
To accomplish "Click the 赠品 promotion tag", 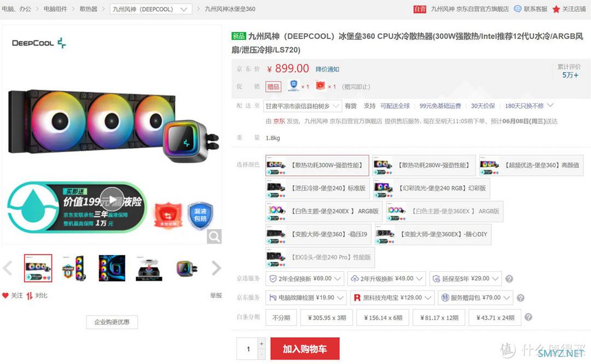I will click(273, 87).
